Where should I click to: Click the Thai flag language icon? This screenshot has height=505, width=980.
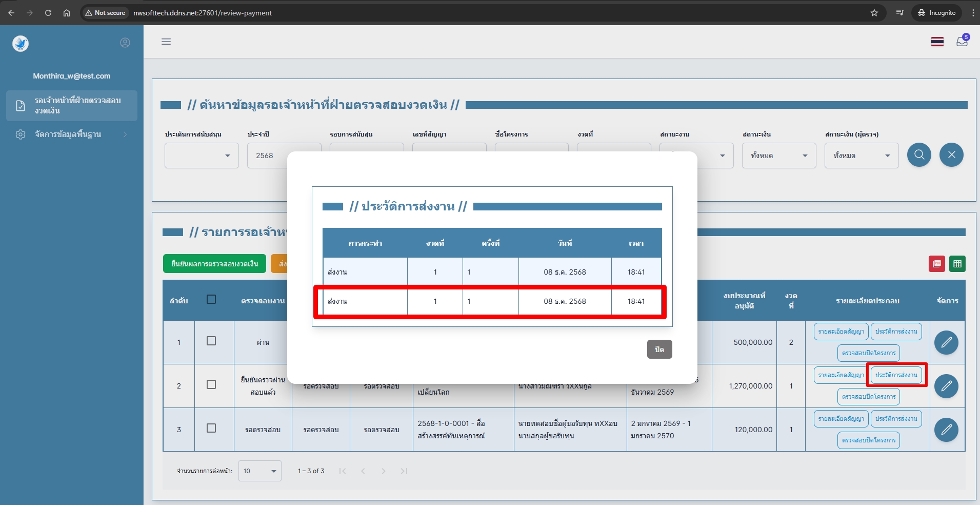coord(937,42)
